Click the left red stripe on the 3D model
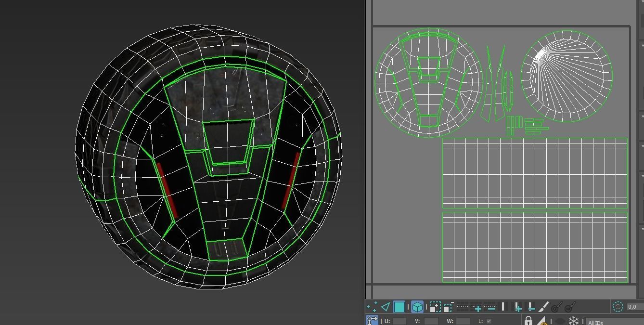 pyautogui.click(x=167, y=190)
